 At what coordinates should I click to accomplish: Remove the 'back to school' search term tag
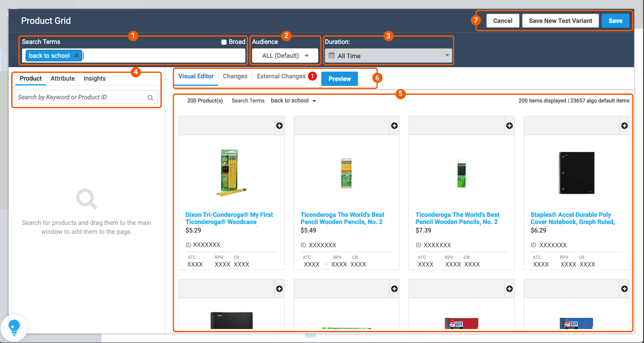tap(76, 55)
